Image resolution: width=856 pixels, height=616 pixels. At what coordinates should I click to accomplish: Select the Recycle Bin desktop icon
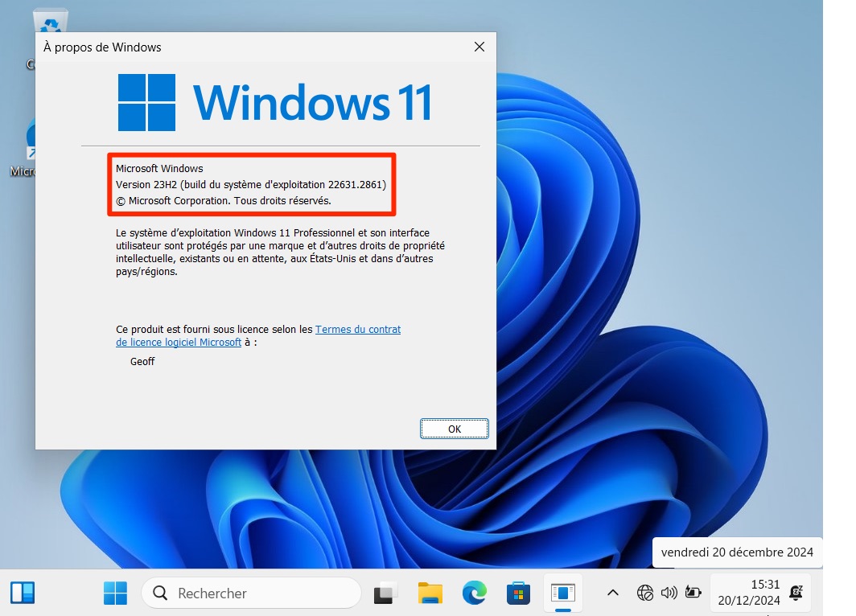coord(50,20)
